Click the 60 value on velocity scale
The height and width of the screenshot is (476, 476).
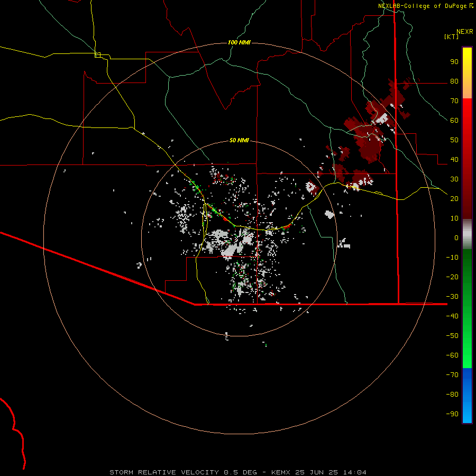454,120
